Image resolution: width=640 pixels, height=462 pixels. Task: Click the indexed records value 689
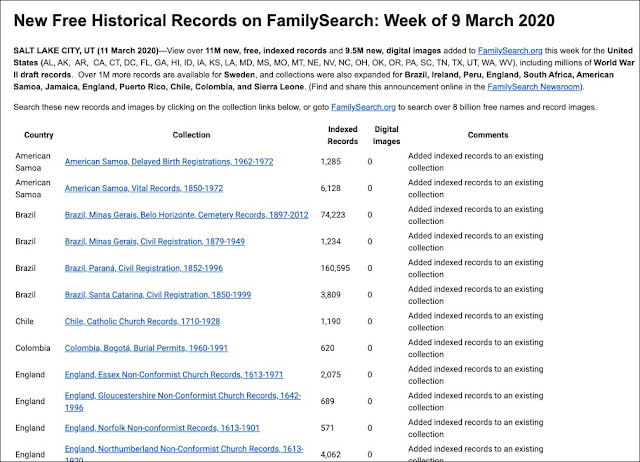coord(327,401)
